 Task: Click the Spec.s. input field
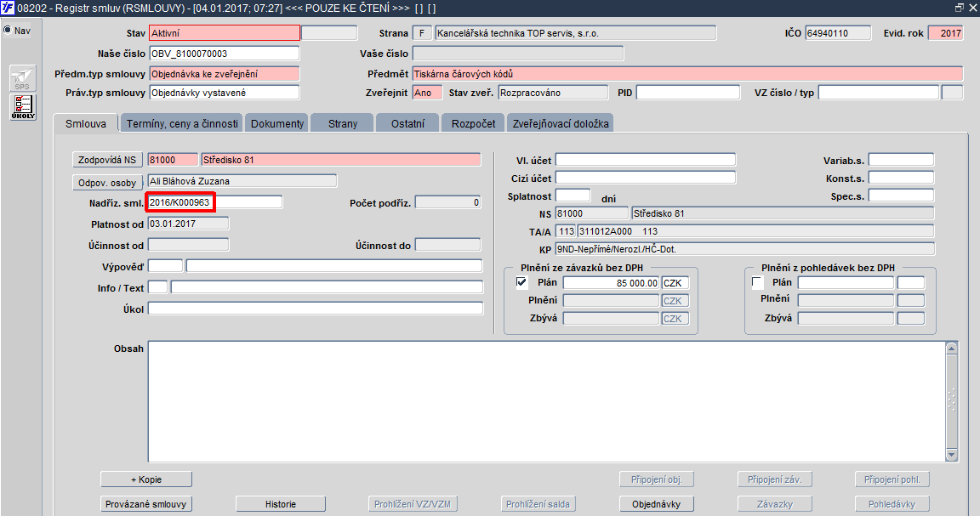pos(901,196)
